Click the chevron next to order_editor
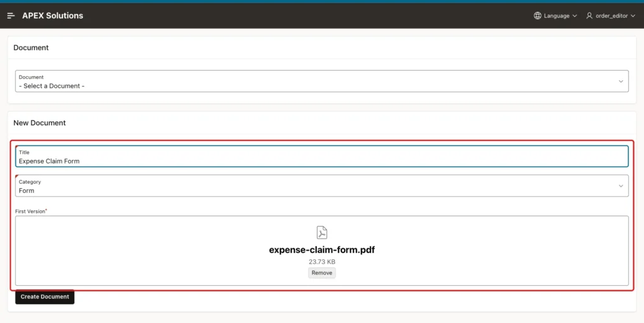The image size is (644, 323). tap(633, 16)
